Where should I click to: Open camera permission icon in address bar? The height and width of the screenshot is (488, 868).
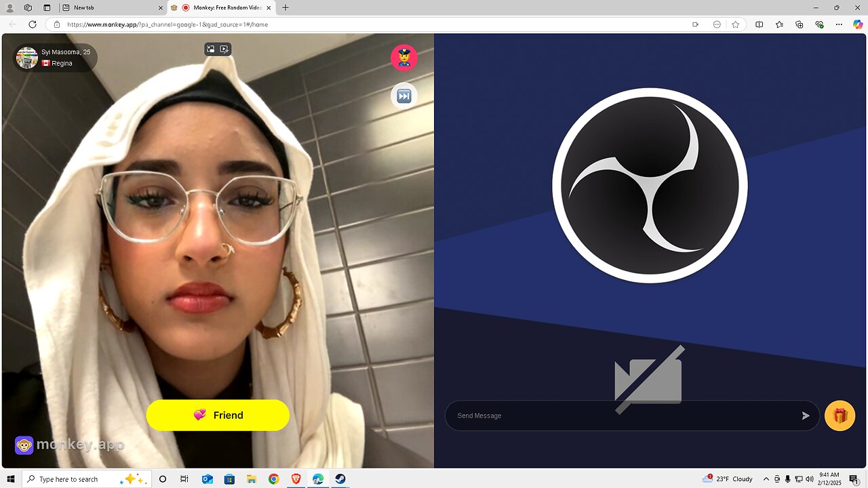pyautogui.click(x=695, y=24)
